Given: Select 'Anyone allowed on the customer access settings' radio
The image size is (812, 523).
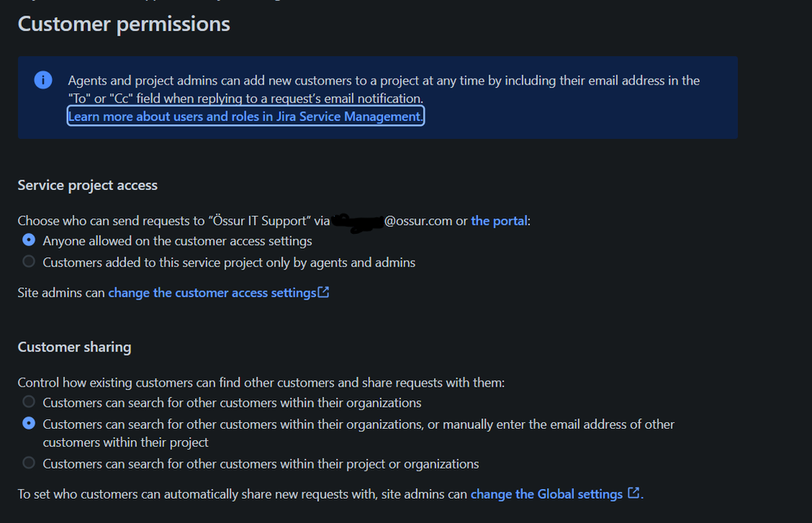Looking at the screenshot, I should tap(29, 240).
